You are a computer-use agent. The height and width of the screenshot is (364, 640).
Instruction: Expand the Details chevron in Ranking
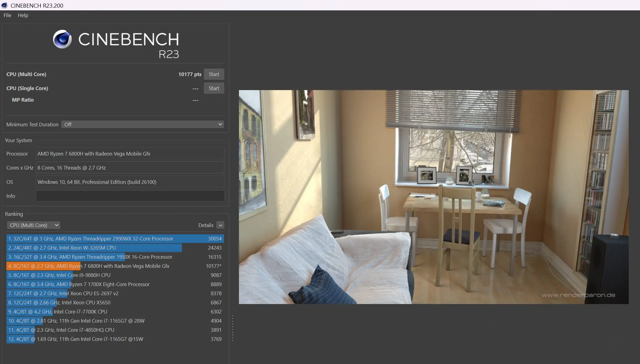click(220, 225)
